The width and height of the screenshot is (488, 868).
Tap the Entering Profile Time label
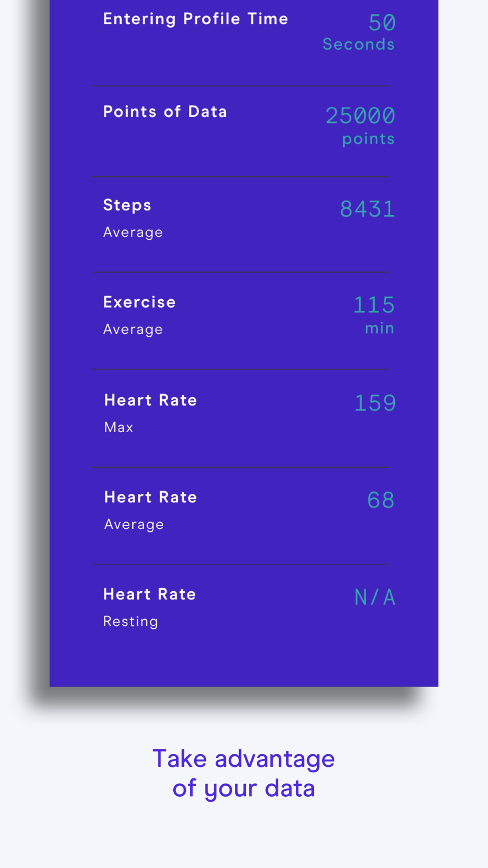click(x=196, y=19)
